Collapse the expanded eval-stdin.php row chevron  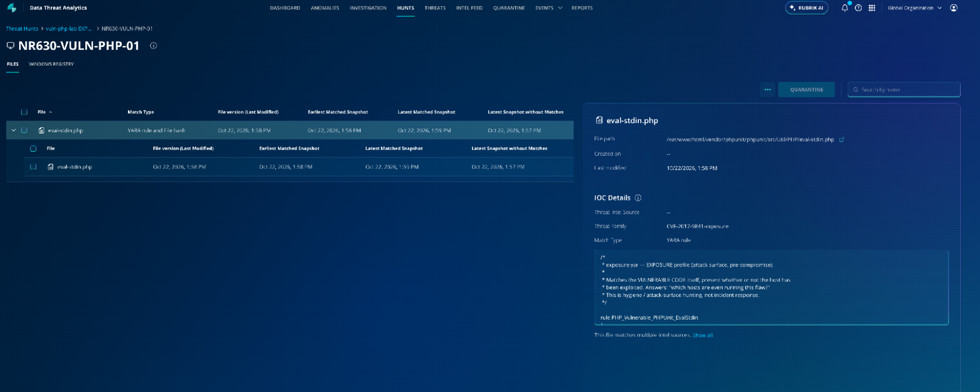tap(14, 130)
